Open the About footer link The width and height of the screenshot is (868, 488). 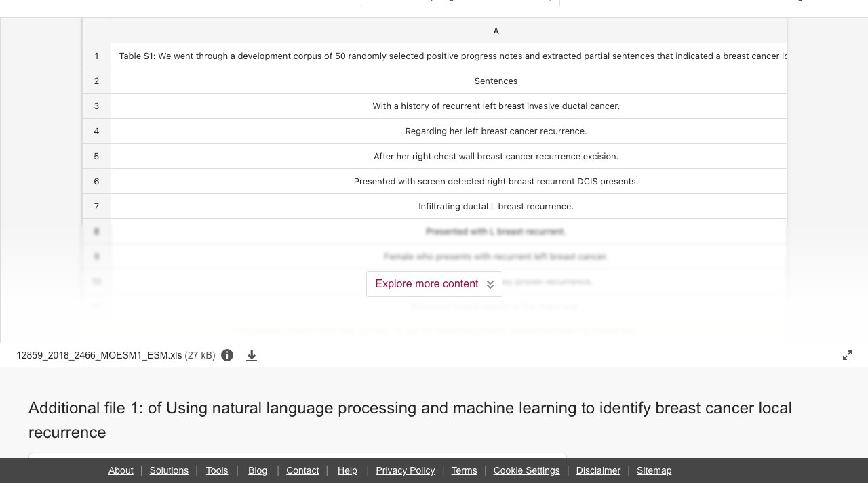tap(121, 470)
